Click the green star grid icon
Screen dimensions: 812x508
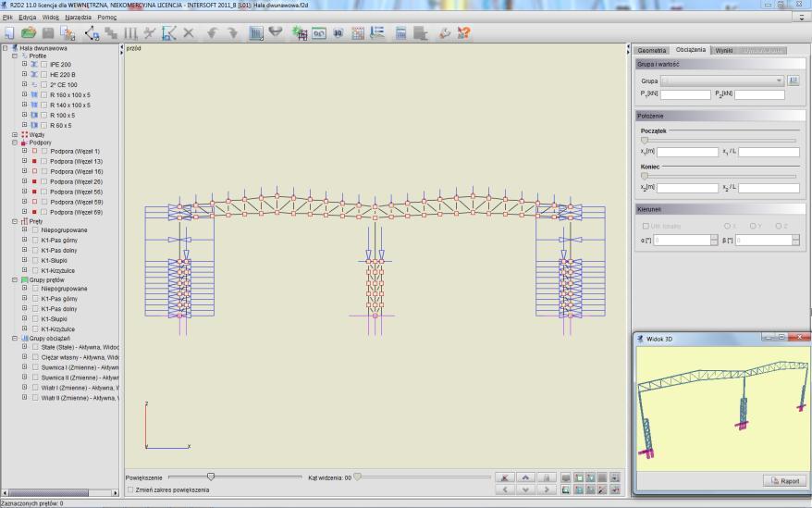pyautogui.click(x=300, y=33)
